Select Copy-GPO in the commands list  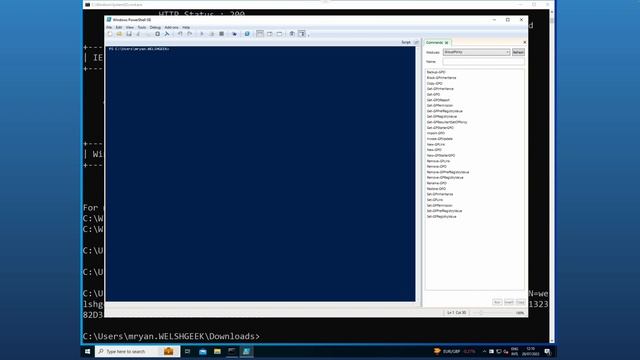tap(434, 83)
